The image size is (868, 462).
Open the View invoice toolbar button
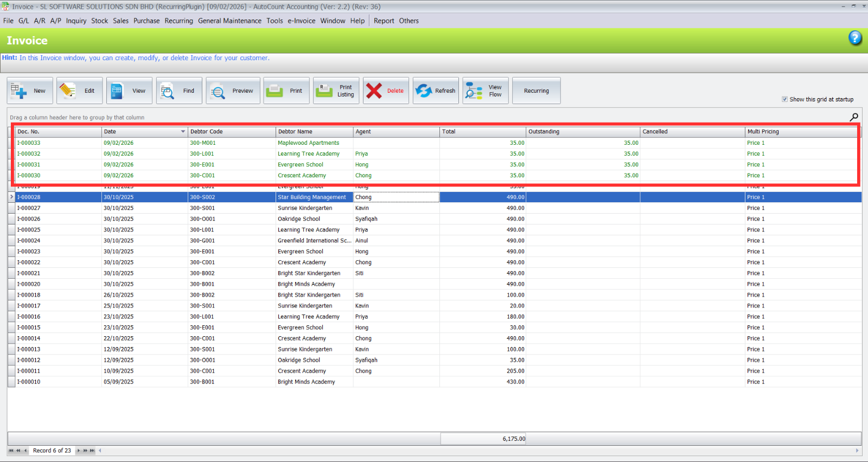(130, 91)
